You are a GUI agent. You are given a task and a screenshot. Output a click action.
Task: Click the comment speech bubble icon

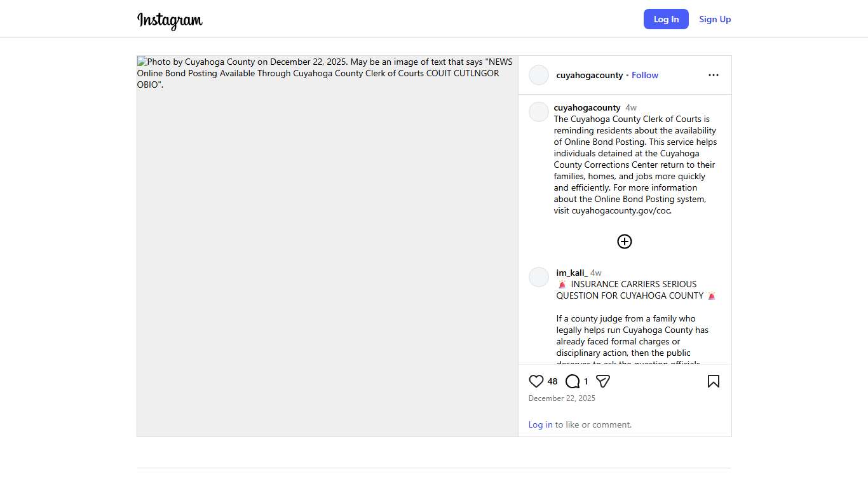pyautogui.click(x=573, y=381)
